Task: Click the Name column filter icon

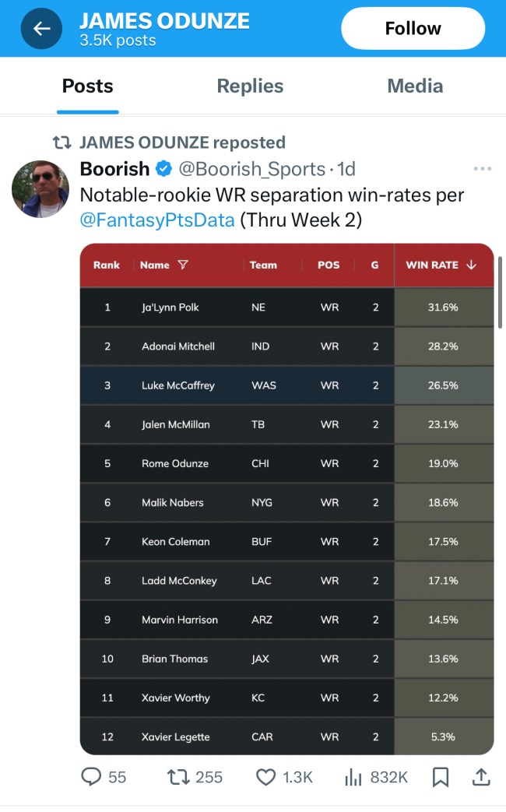Action: (x=183, y=265)
